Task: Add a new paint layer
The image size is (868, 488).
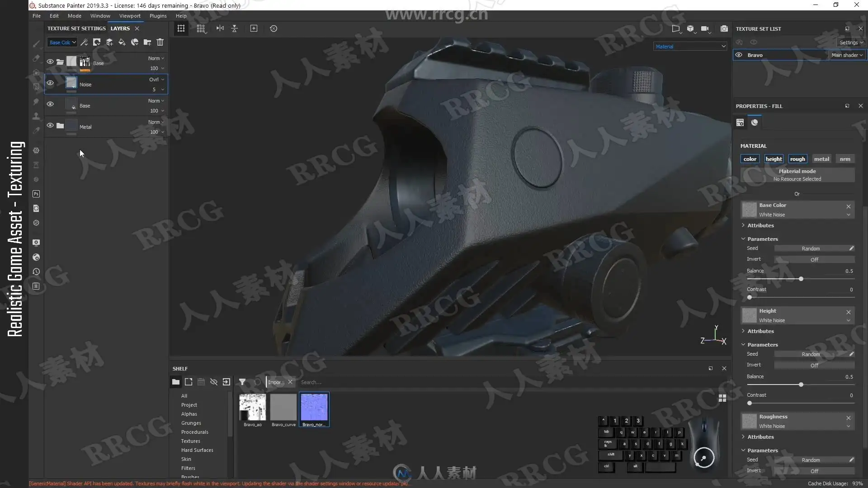Action: point(109,42)
